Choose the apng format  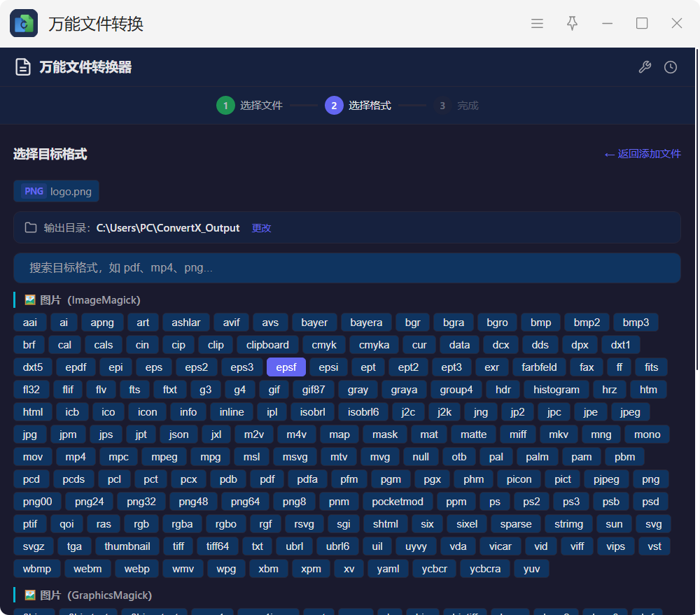pyautogui.click(x=102, y=323)
